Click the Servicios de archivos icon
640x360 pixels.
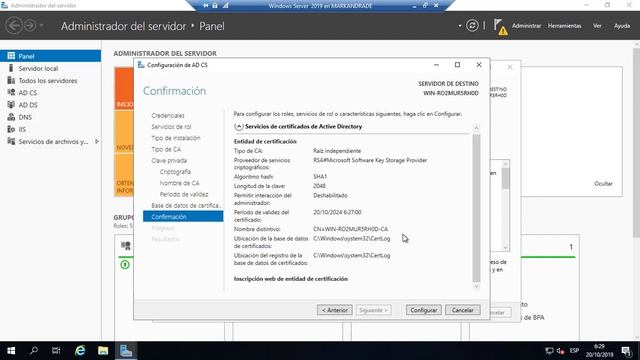(x=11, y=141)
